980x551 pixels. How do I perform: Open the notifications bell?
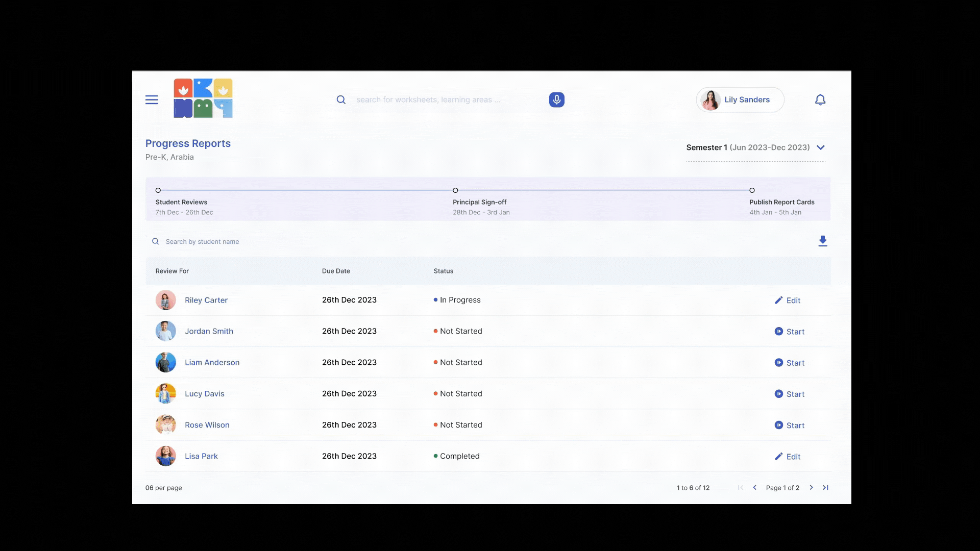pos(820,100)
